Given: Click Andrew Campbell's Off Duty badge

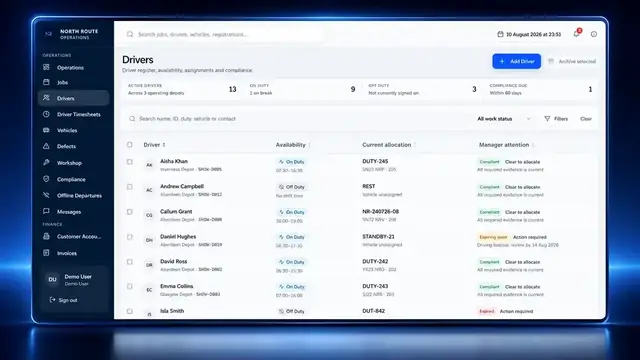Looking at the screenshot, I should 291,187.
